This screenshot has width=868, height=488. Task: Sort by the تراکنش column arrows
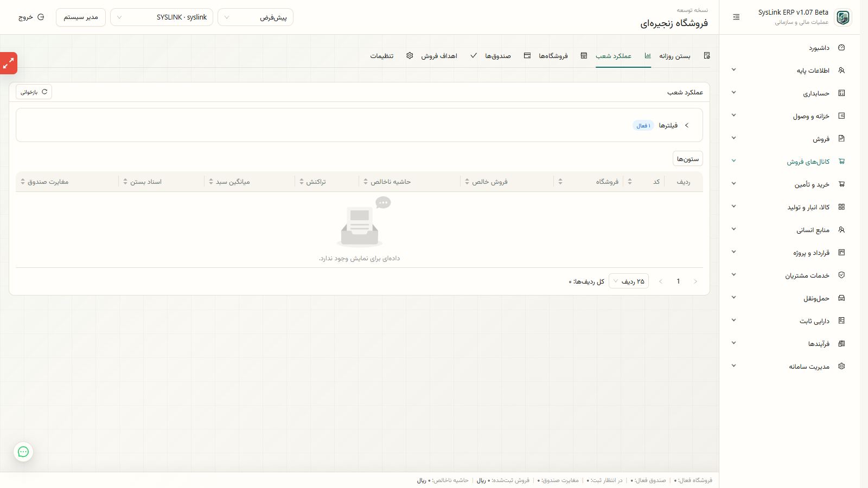click(x=302, y=182)
